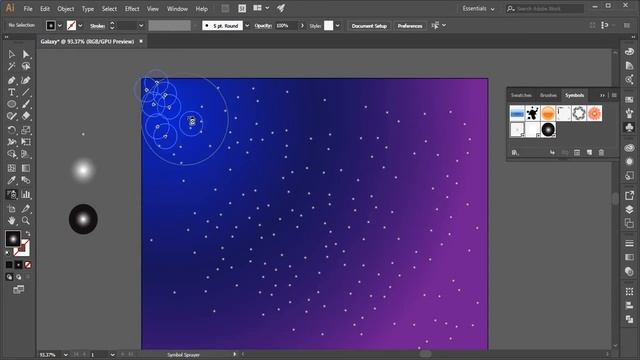The width and height of the screenshot is (640, 360).
Task: Select the Mesh tool
Action: pyautogui.click(x=11, y=168)
